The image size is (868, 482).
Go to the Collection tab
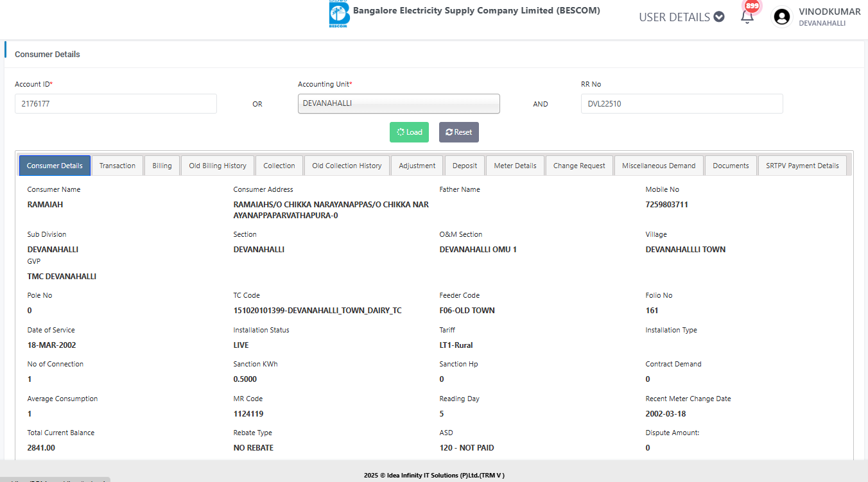click(x=279, y=166)
